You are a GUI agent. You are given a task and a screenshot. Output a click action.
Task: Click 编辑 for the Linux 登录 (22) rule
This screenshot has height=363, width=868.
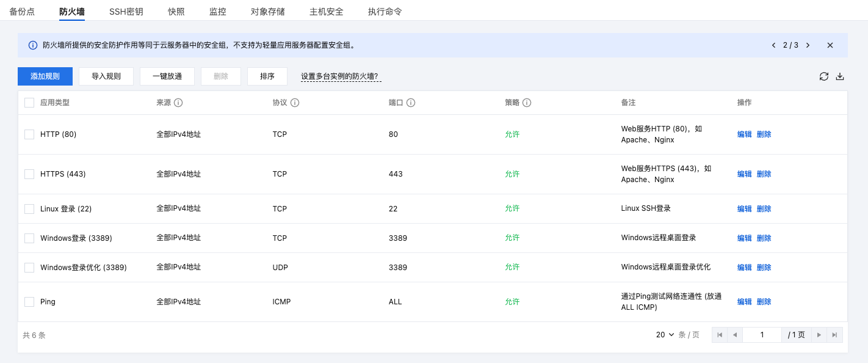744,208
